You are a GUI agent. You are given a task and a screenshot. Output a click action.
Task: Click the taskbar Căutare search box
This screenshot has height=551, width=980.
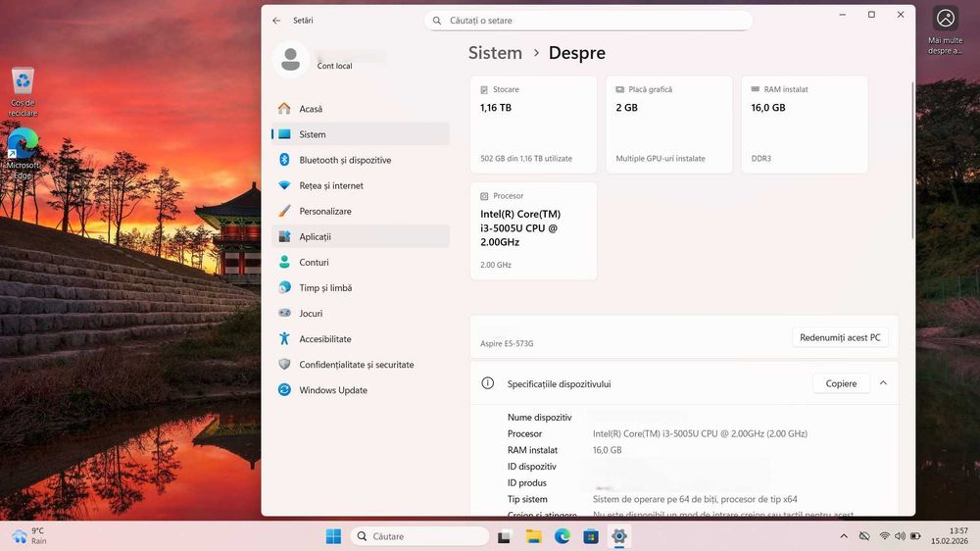click(x=420, y=536)
